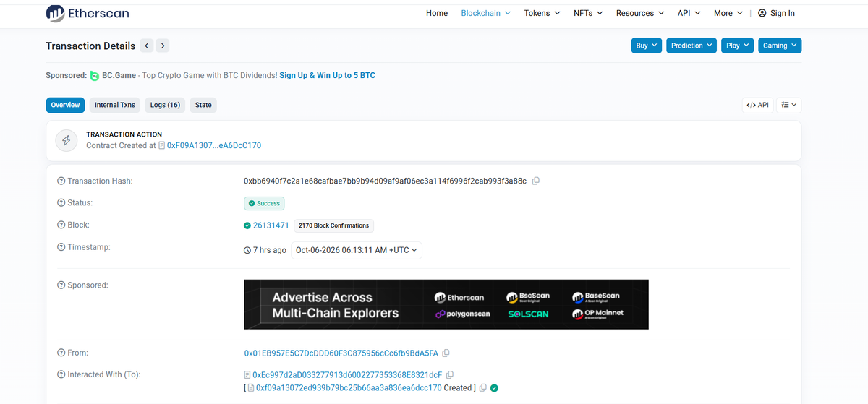Image resolution: width=868 pixels, height=404 pixels.
Task: Copy the transaction hash
Action: [536, 181]
